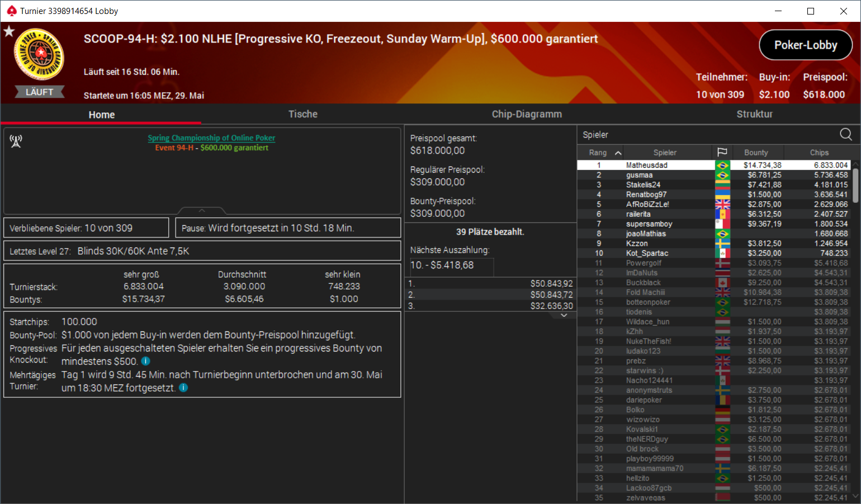Click the next payout field 10. - $5.418,68
This screenshot has height=504, width=861.
[452, 265]
